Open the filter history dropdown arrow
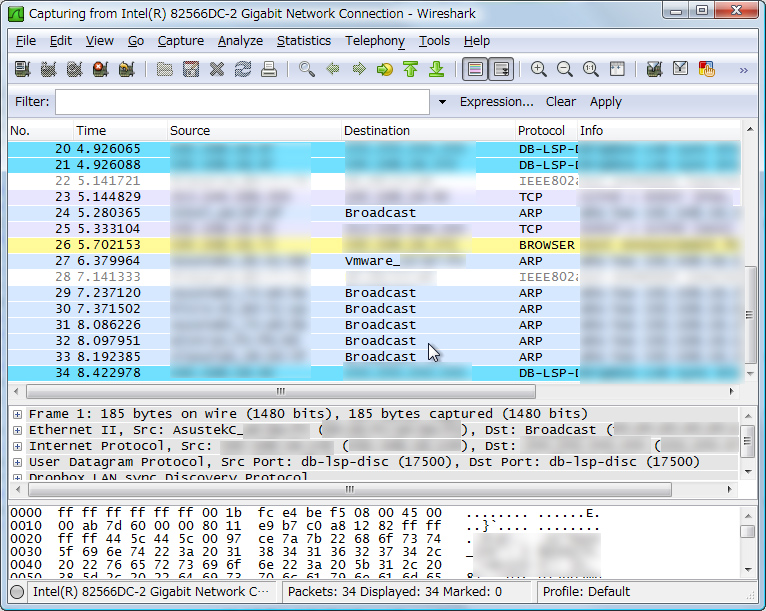The image size is (766, 611). coord(442,102)
